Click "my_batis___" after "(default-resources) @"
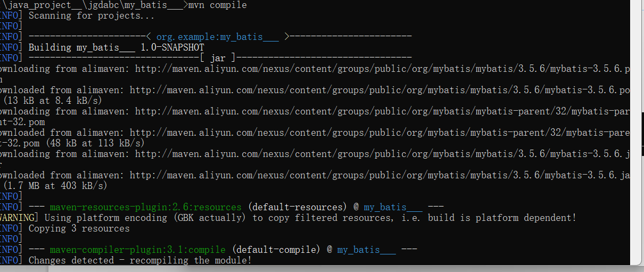Viewport: 644px width, 272px height. click(x=393, y=207)
